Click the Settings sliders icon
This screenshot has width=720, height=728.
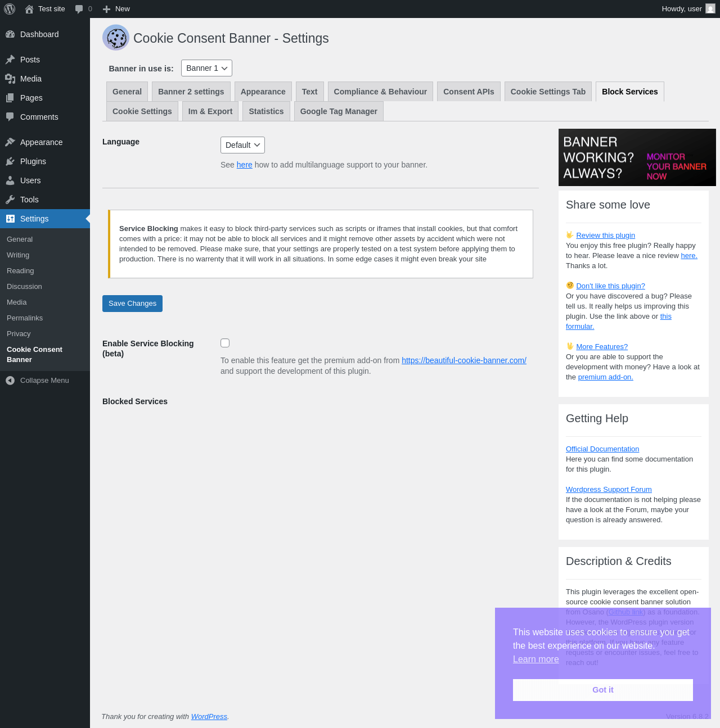click(10, 219)
